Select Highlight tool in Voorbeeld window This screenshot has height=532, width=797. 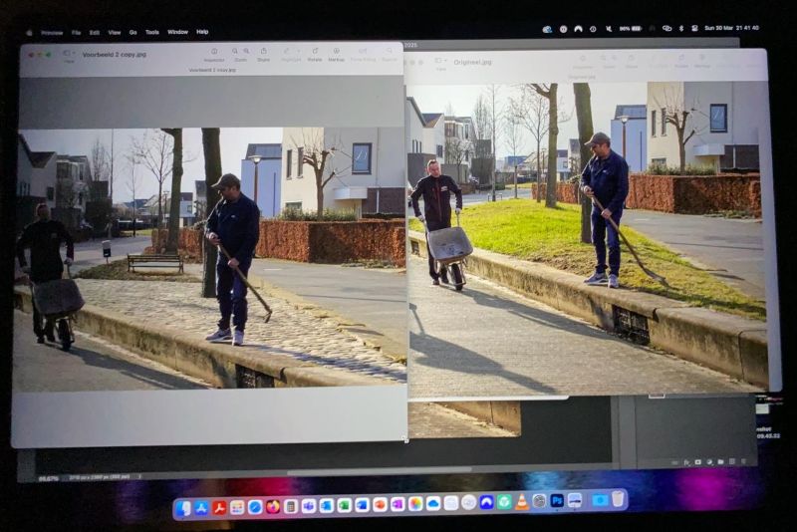(x=287, y=52)
